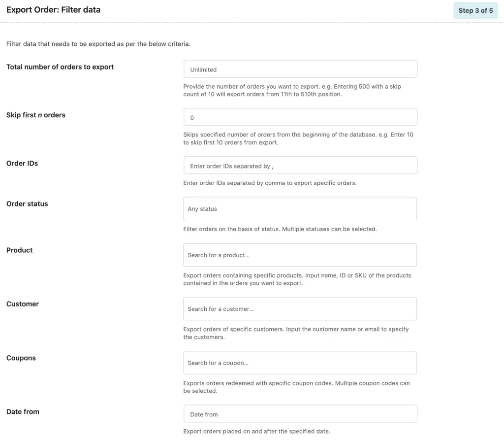Click the Coupons field label

click(x=21, y=358)
